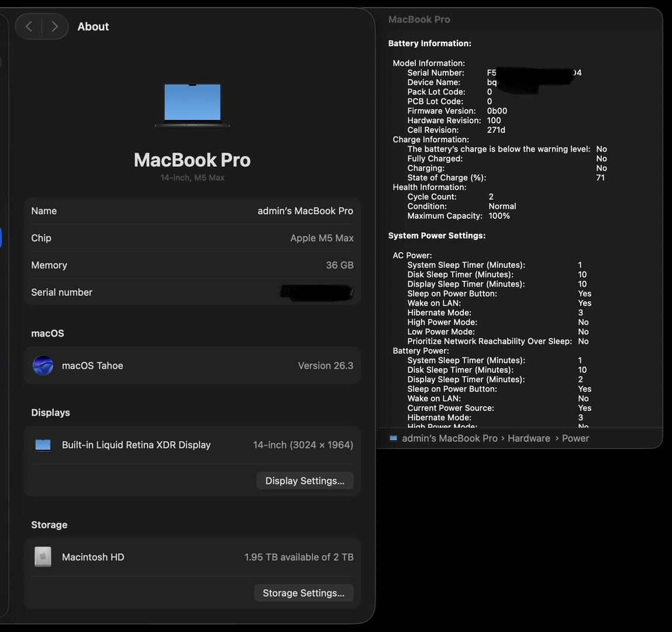
Task: Click the macOS Tahoe version row
Action: (192, 366)
